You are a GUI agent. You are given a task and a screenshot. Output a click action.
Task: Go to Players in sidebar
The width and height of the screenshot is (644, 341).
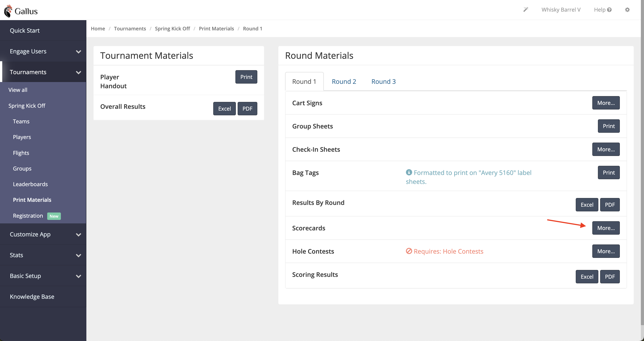[x=22, y=137]
